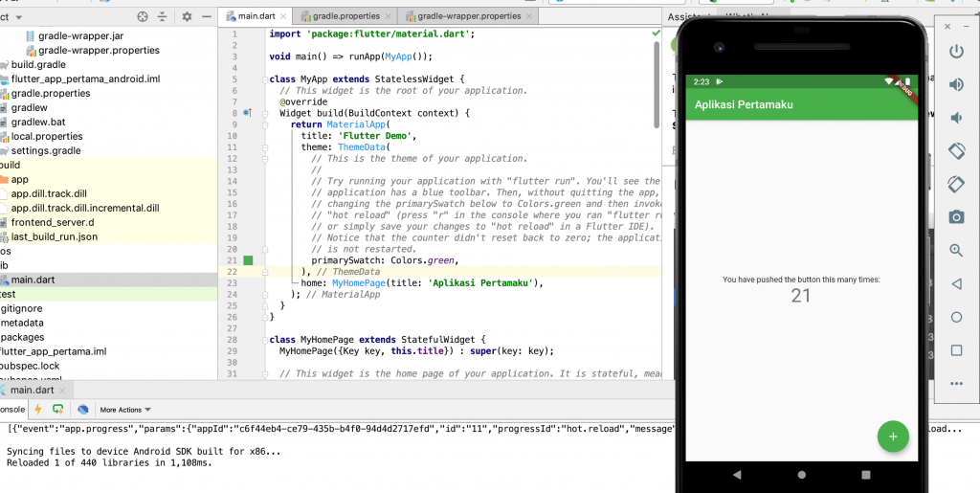Tap the green plus floating action button
The height and width of the screenshot is (493, 980).
[893, 437]
